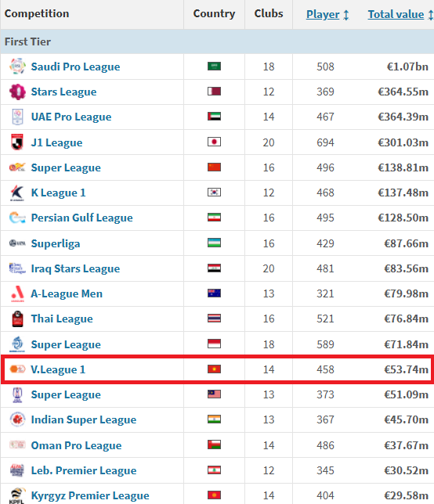Viewport: 434px width, 504px height.
Task: Click the K League 1 logo icon
Action: pos(17,193)
